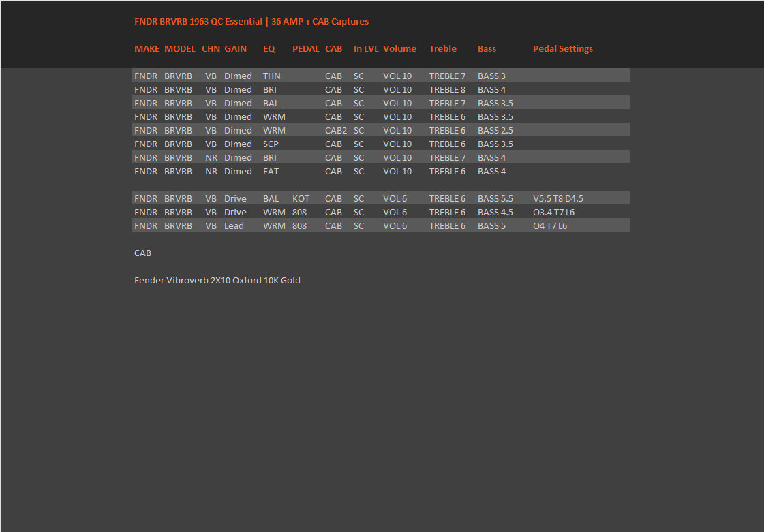Click the standalone CAB label below the table
The width and height of the screenshot is (764, 532).
(x=142, y=253)
